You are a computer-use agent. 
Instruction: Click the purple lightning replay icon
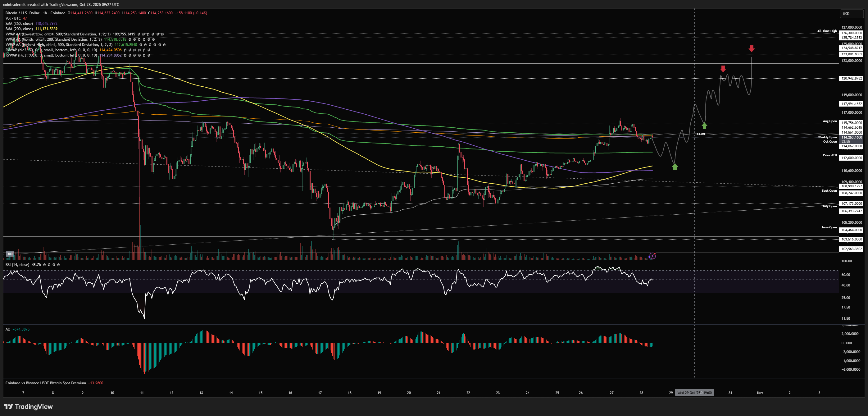[x=652, y=256]
